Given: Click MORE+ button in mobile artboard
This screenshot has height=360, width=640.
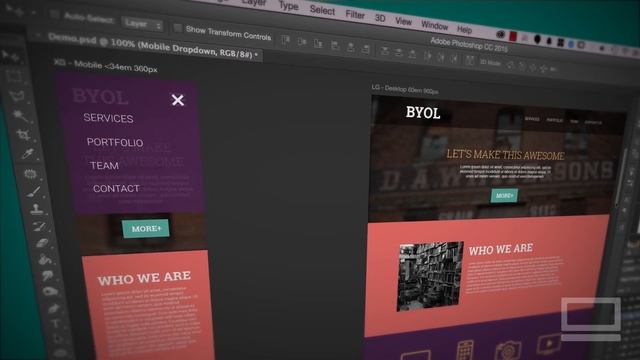Looking at the screenshot, I should coord(146,229).
